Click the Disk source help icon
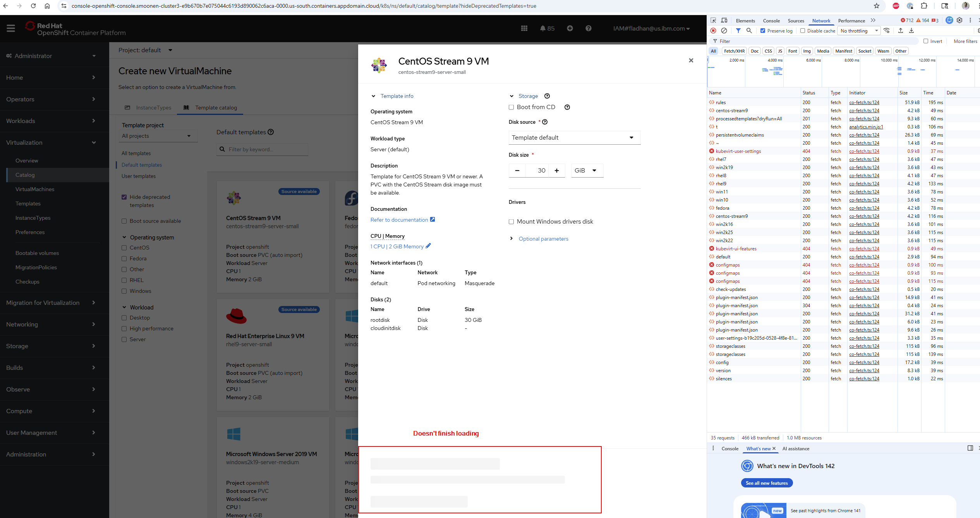 [x=545, y=122]
